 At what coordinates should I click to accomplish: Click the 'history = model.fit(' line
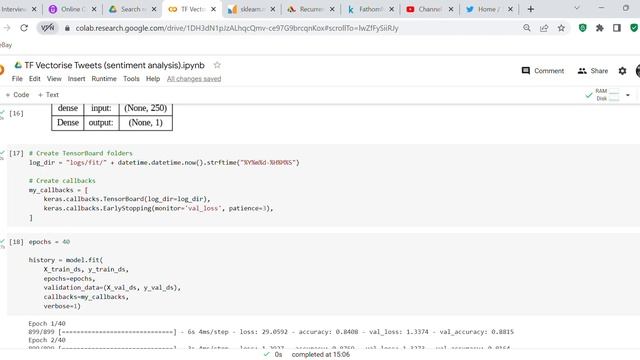66,260
